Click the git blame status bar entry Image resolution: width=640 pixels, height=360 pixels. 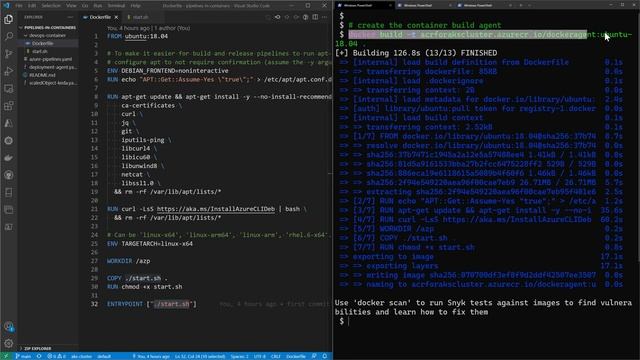pyautogui.click(x=151, y=356)
